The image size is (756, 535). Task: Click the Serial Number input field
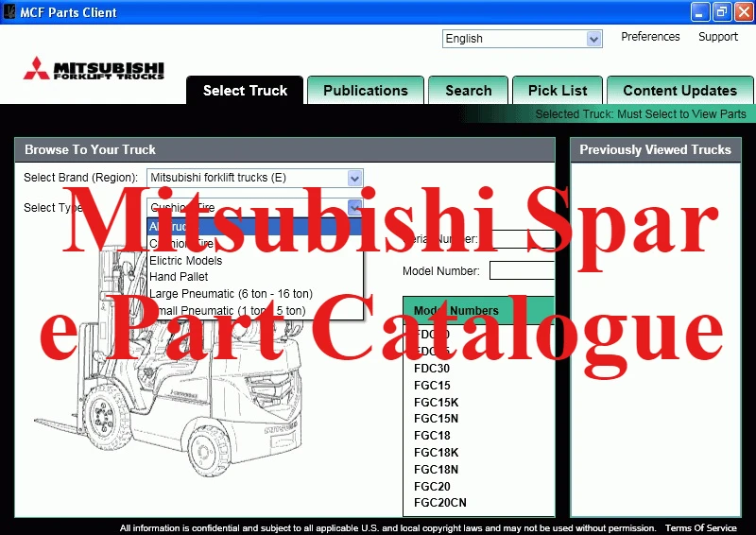click(x=523, y=239)
